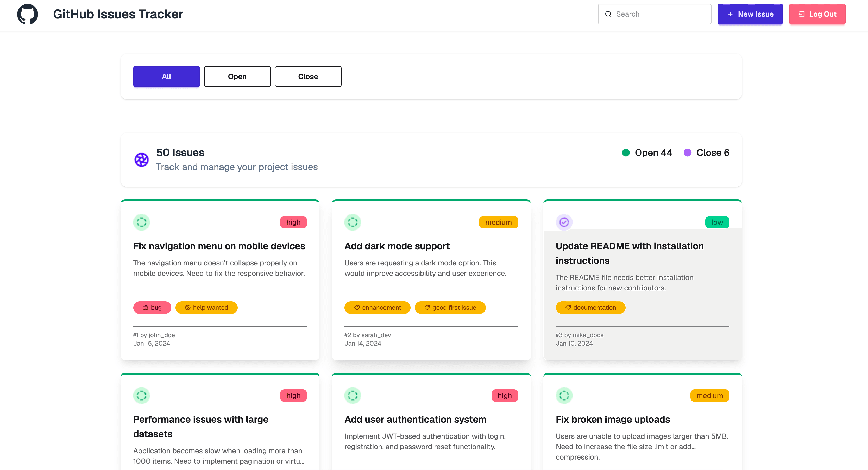Focus the Search input field
The image size is (868, 470).
(654, 14)
